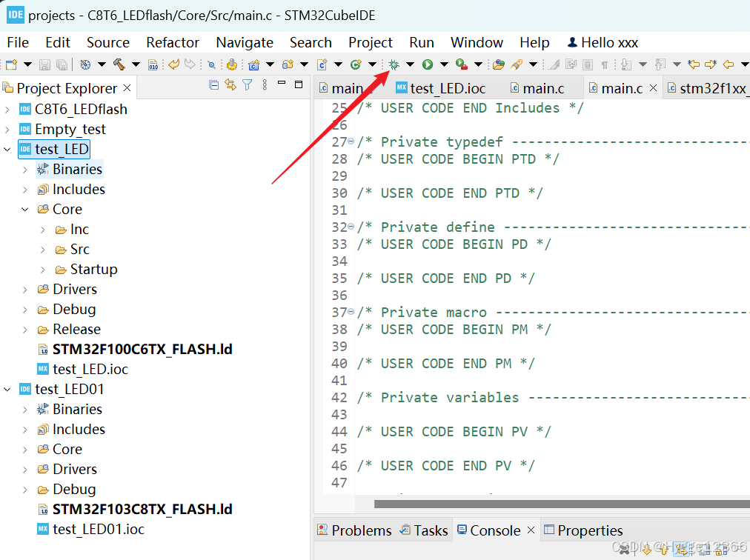Click the green Run button icon

tap(428, 64)
